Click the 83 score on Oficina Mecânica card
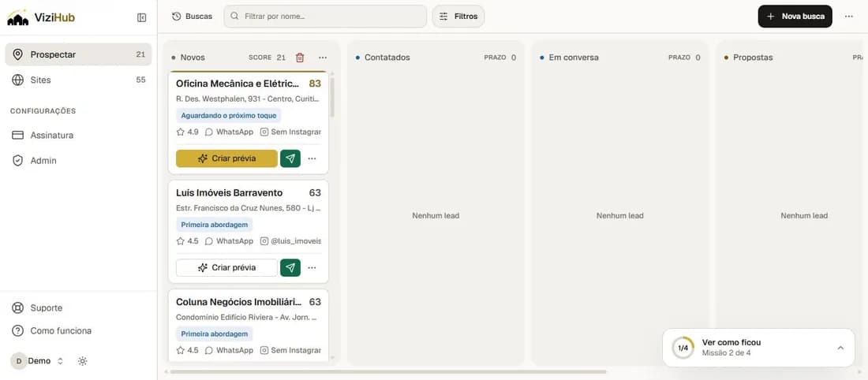868x380 pixels. [x=315, y=84]
